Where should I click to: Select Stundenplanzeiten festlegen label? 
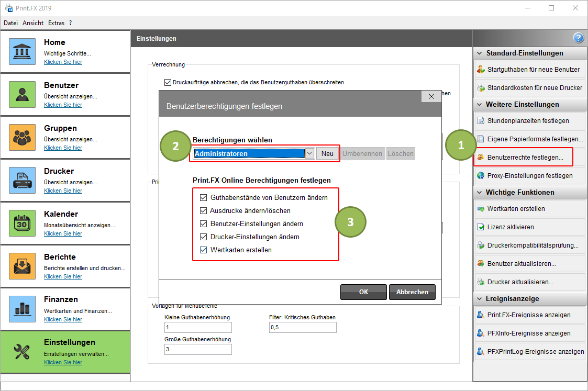pos(528,121)
